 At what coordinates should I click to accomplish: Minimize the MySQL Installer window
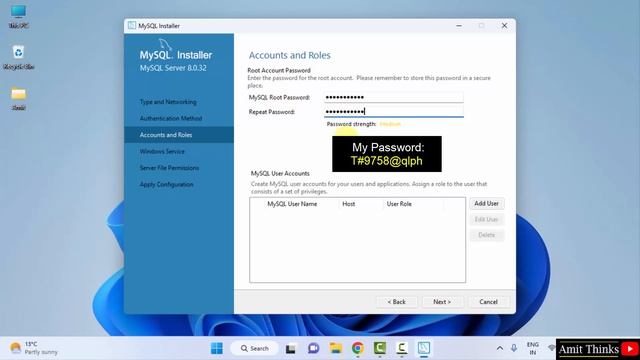[459, 25]
